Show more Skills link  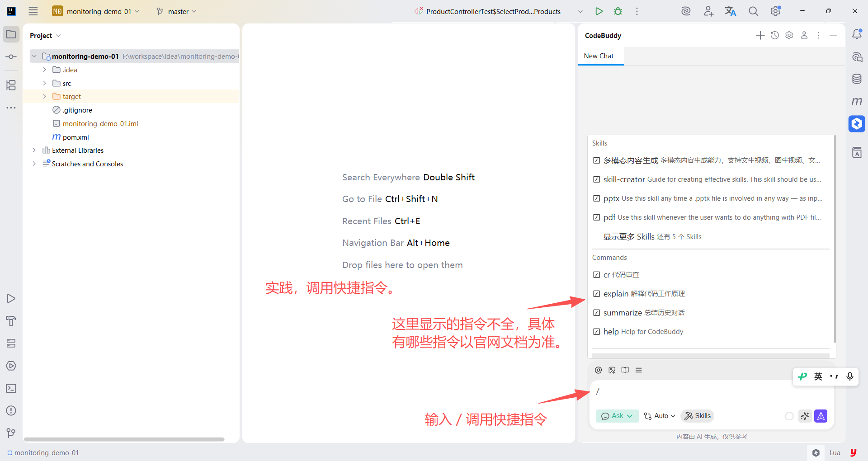pyautogui.click(x=652, y=237)
